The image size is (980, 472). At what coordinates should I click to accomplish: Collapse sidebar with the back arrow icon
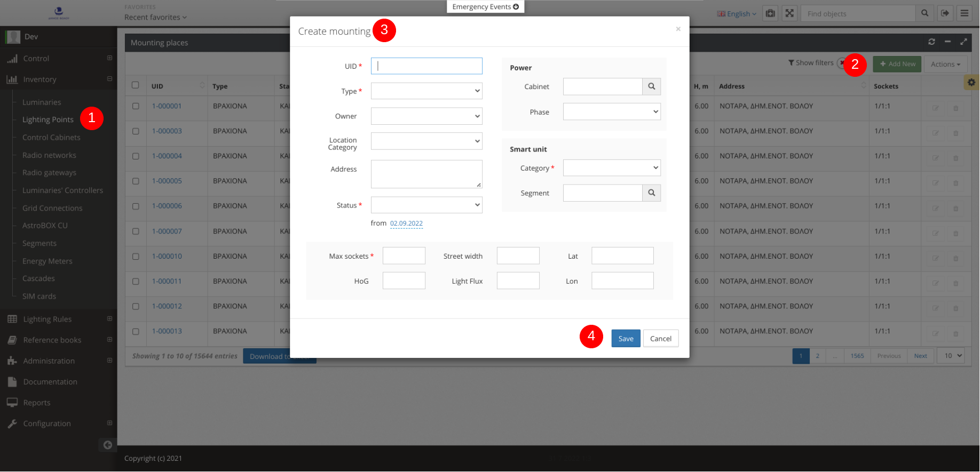coord(108,445)
